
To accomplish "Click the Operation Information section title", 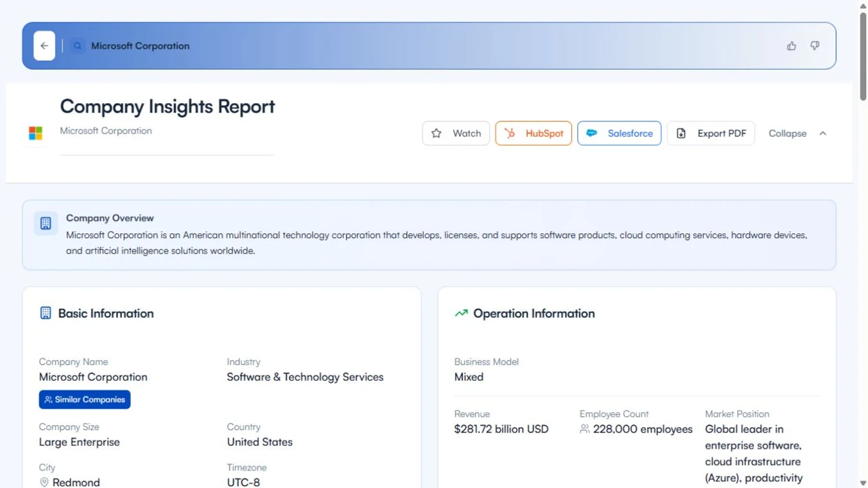I will click(534, 313).
